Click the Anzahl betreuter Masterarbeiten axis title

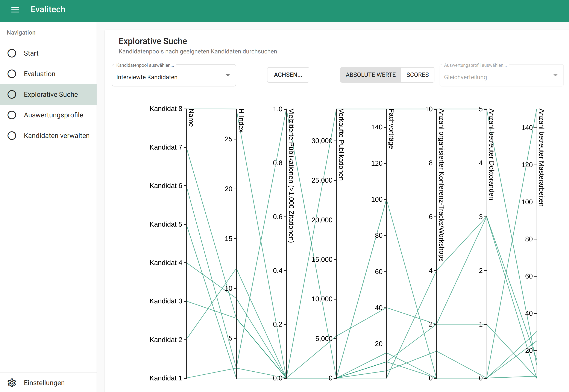(x=542, y=158)
